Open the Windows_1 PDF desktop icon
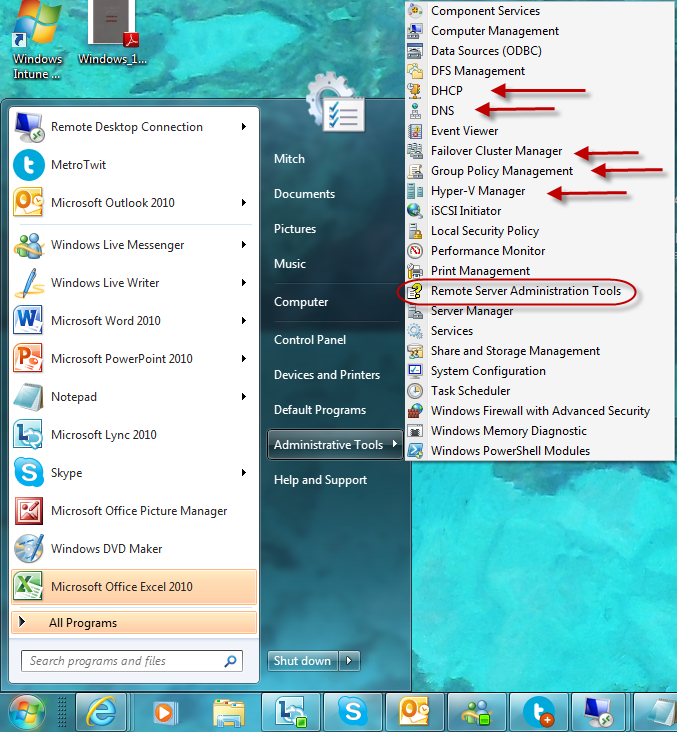This screenshot has height=732, width=677. [112, 32]
